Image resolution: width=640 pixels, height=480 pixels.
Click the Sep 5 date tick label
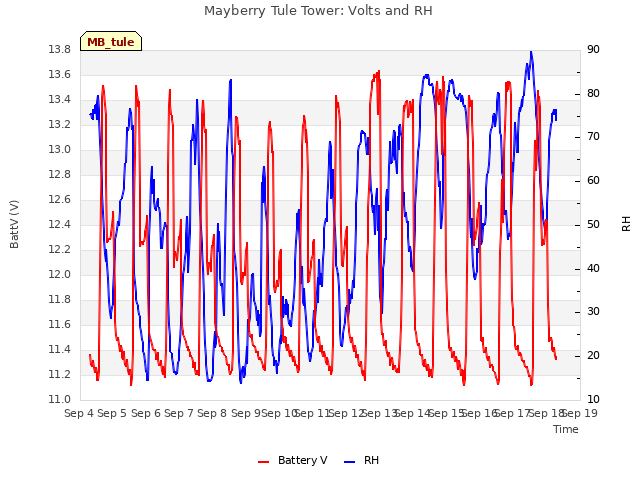tap(112, 413)
